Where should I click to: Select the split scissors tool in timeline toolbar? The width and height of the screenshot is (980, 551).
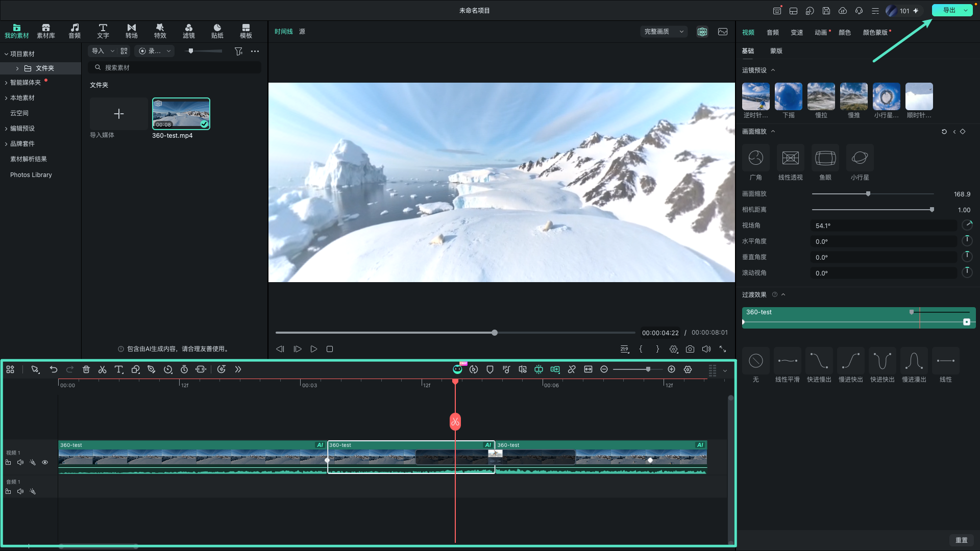point(102,369)
